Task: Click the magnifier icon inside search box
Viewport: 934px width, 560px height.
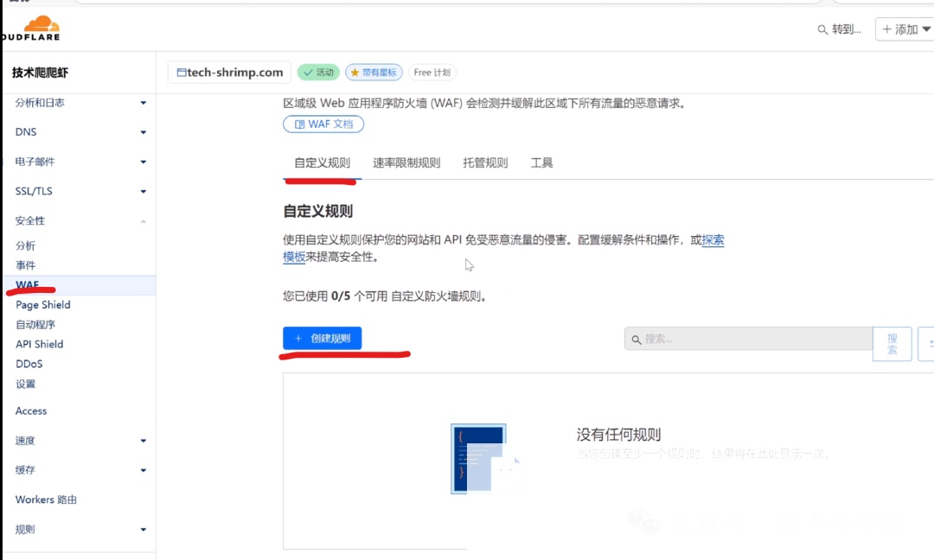Action: [637, 340]
